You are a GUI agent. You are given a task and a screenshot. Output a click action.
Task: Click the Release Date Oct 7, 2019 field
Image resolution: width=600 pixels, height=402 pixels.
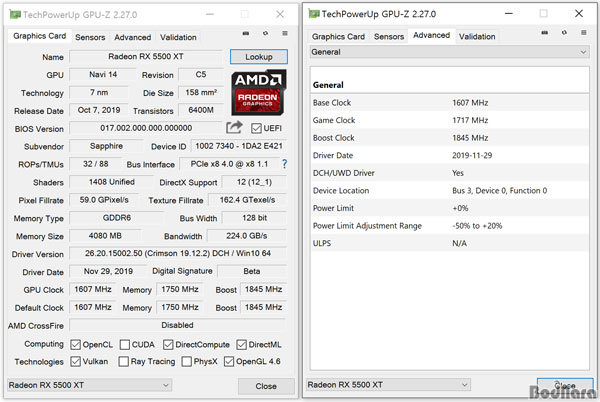99,111
